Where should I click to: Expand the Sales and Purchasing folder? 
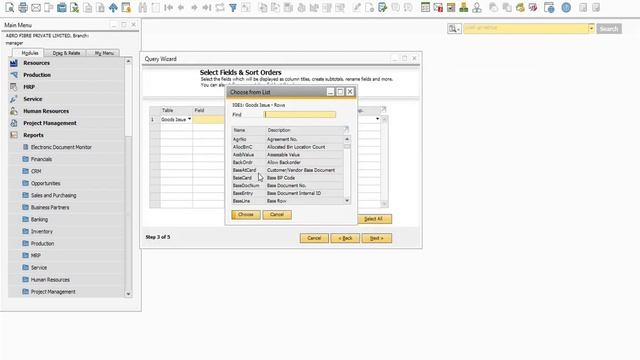point(53,195)
